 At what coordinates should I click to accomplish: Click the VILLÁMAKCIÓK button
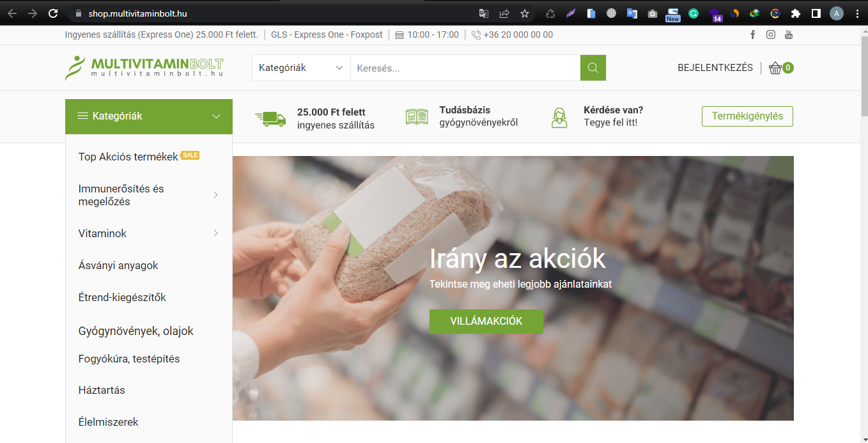486,321
